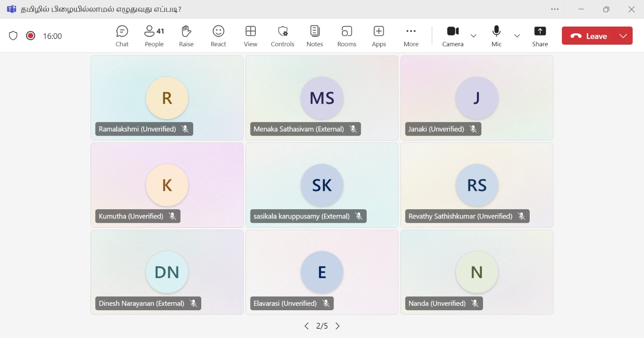Open the React emoji picker
This screenshot has height=338, width=644.
pyautogui.click(x=219, y=36)
